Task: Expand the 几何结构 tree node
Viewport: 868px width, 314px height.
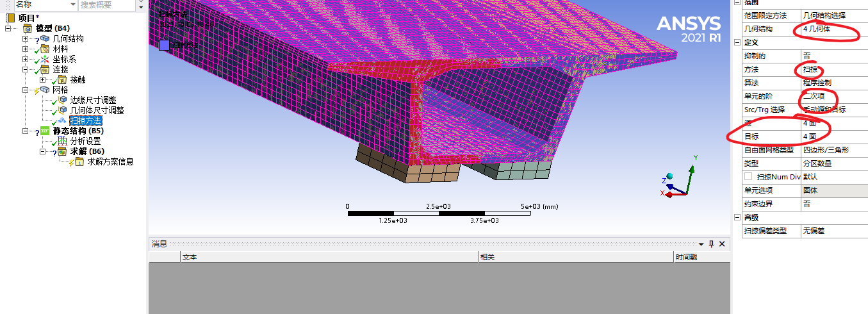Action: coord(26,38)
